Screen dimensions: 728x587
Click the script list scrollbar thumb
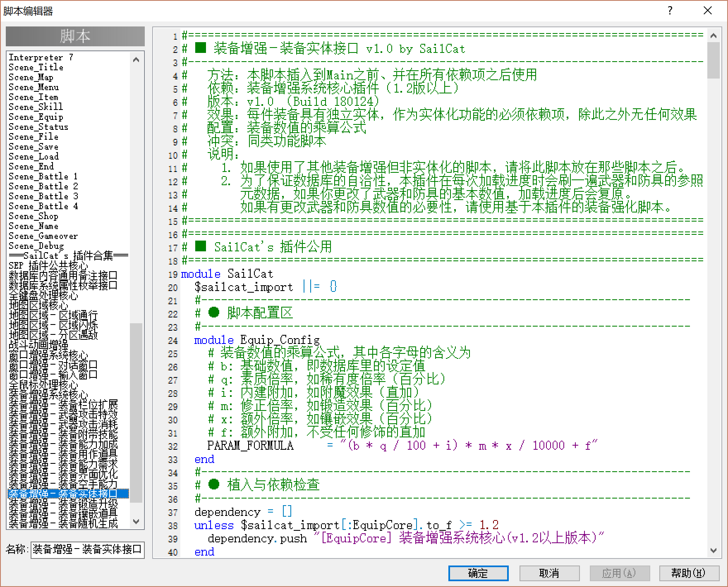(136, 413)
